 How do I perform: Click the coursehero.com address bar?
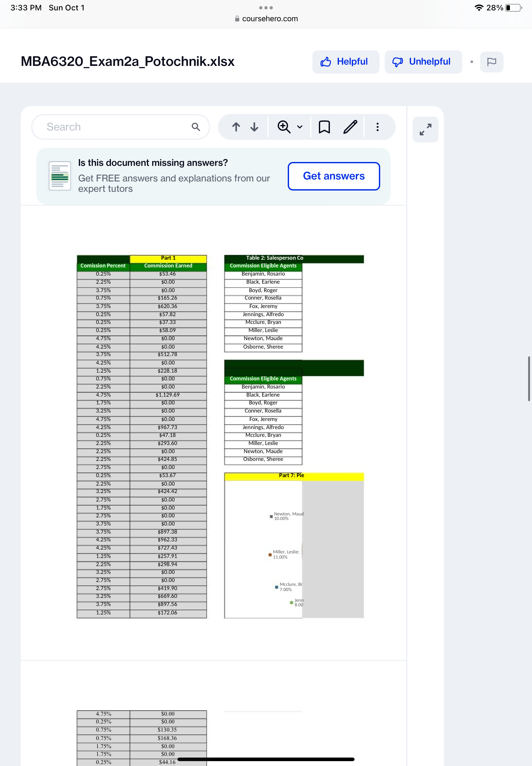coord(266,19)
